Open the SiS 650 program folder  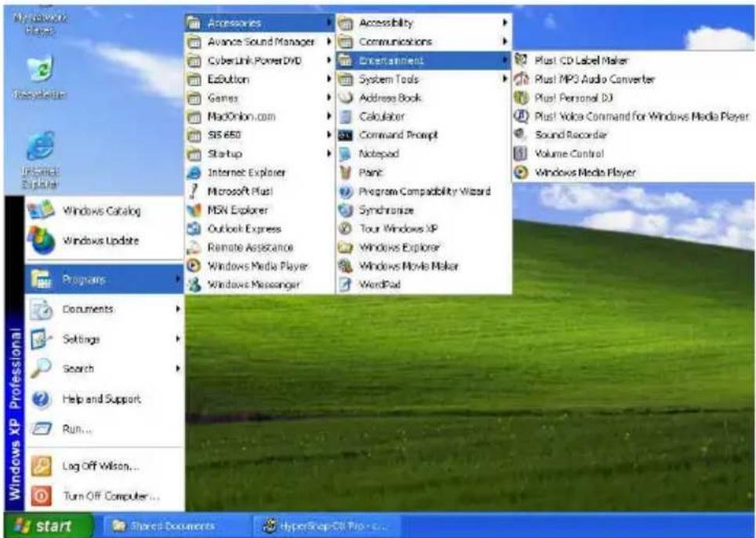pyautogui.click(x=259, y=135)
